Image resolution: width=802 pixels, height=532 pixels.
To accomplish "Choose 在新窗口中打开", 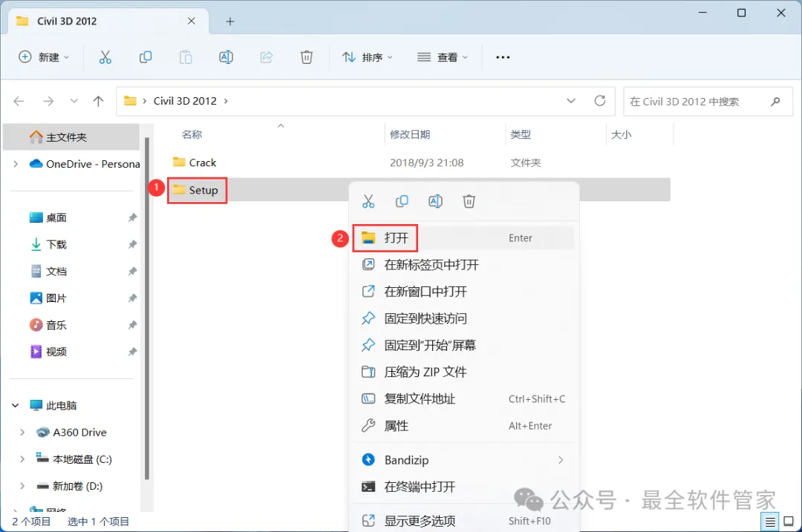I will (464, 292).
